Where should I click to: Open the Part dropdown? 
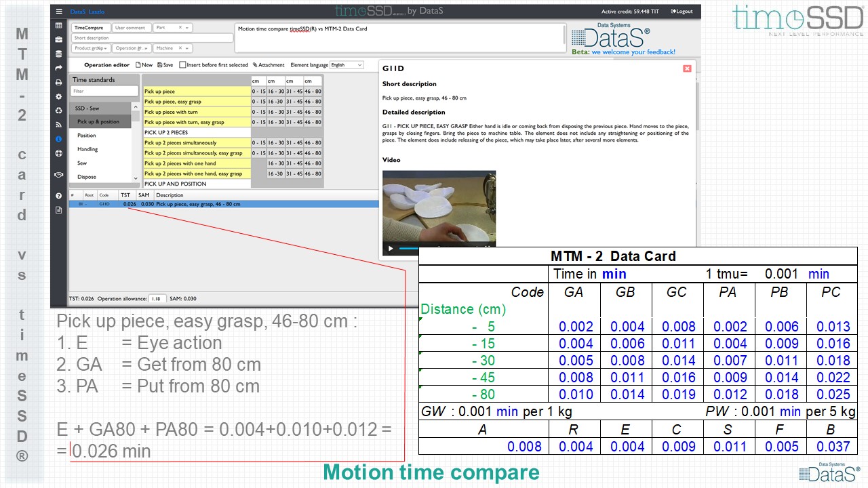pyautogui.click(x=173, y=28)
